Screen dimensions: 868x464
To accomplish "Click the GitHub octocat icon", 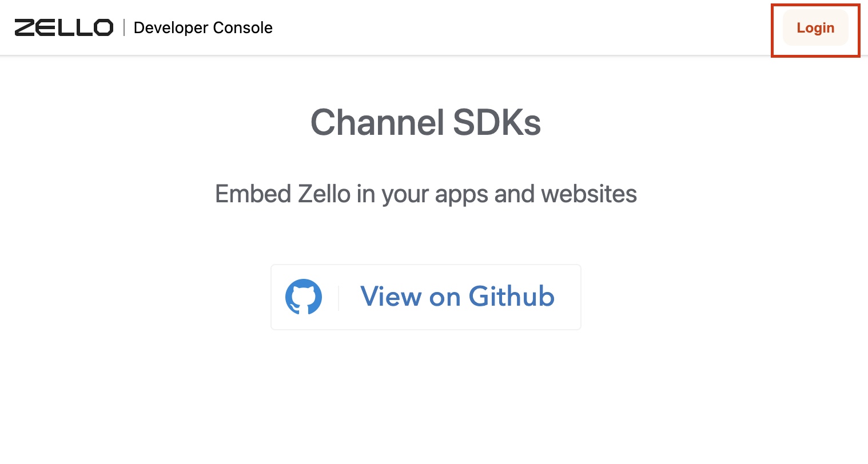I will point(304,297).
